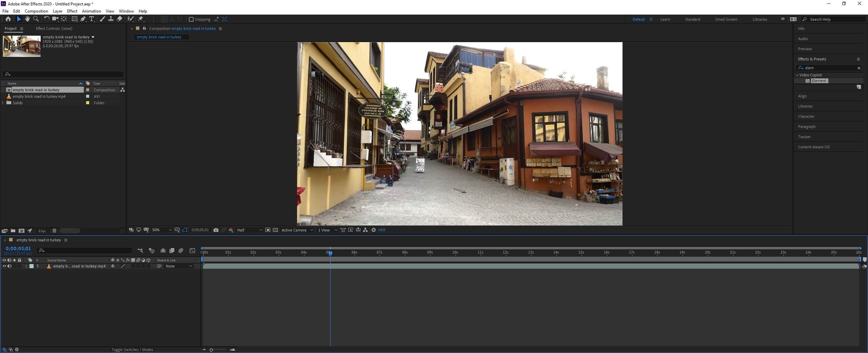The image size is (868, 353).
Task: Open the 50% magnification dropdown
Action: coord(162,230)
